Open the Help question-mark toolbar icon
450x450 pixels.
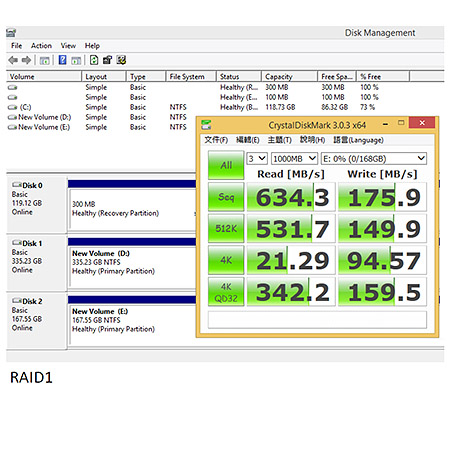[x=62, y=60]
